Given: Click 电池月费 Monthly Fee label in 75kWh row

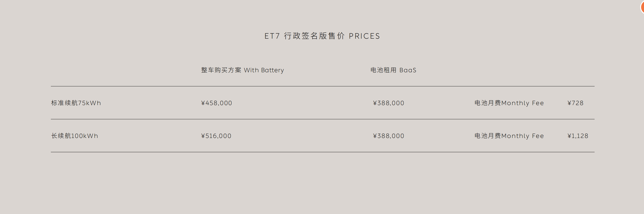Looking at the screenshot, I should [x=509, y=103].
